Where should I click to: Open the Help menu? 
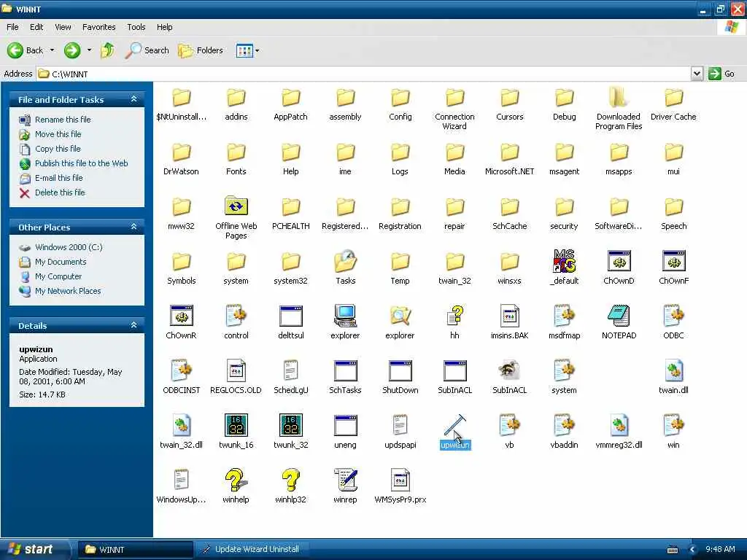click(164, 27)
